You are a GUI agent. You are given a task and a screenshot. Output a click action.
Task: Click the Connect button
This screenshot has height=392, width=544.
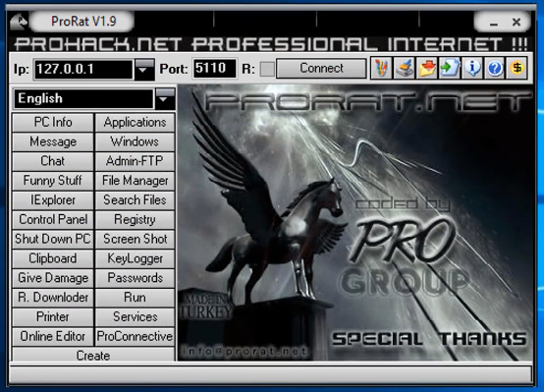321,68
